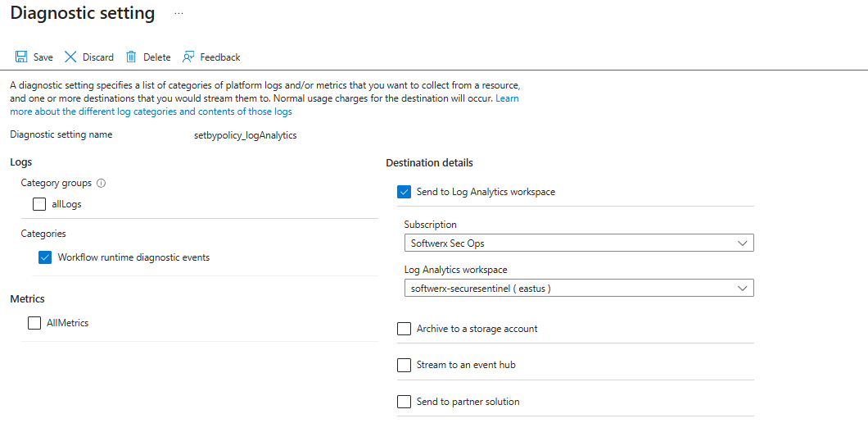Image resolution: width=868 pixels, height=423 pixels.
Task: Check Archive to a storage account
Action: 404,329
